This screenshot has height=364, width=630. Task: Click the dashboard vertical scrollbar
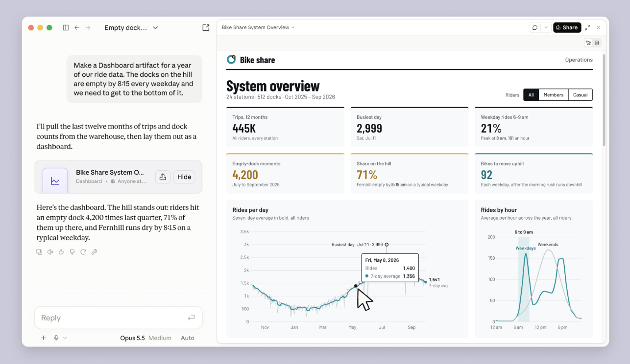604,100
